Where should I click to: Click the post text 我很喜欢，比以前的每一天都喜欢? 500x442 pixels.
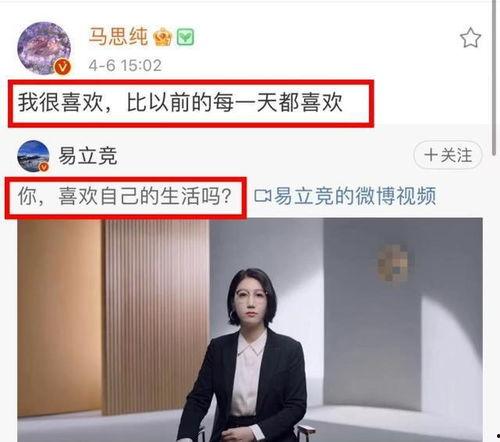[x=180, y=103]
